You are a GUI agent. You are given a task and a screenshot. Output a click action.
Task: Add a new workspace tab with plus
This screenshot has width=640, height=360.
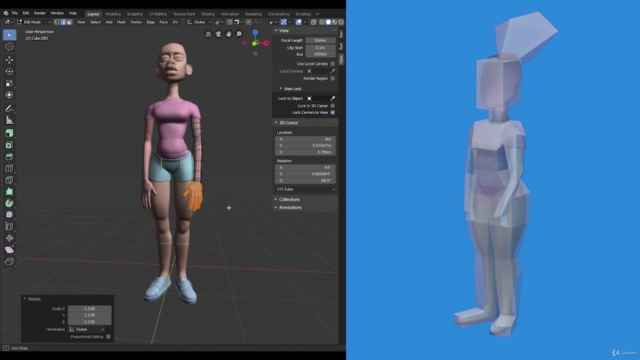(318, 14)
